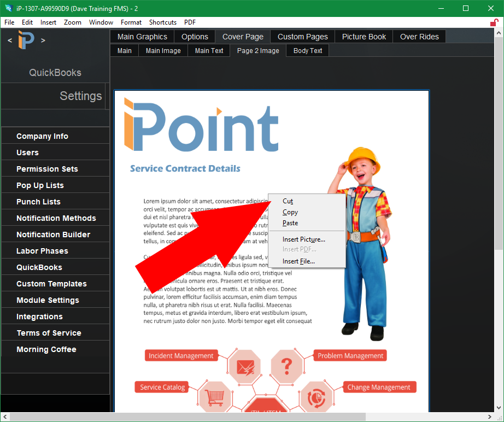Switch to the Custom Pages tab
This screenshot has height=422, width=504.
[302, 37]
